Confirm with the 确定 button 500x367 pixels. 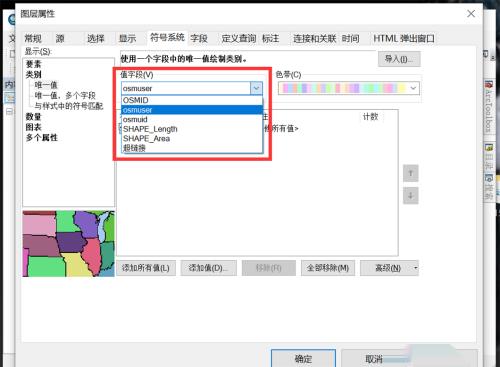tap(303, 359)
